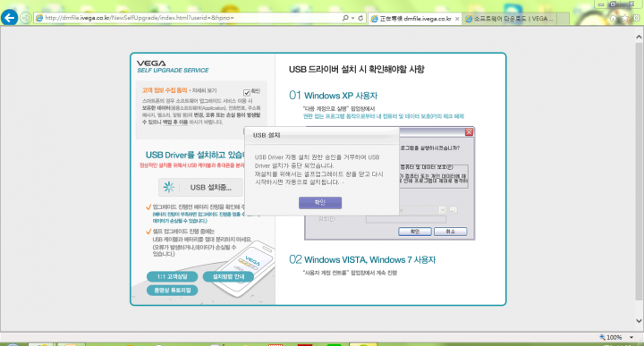Image resolution: width=644 pixels, height=346 pixels.
Task: Click the page scrollbar up arrow
Action: [x=639, y=37]
